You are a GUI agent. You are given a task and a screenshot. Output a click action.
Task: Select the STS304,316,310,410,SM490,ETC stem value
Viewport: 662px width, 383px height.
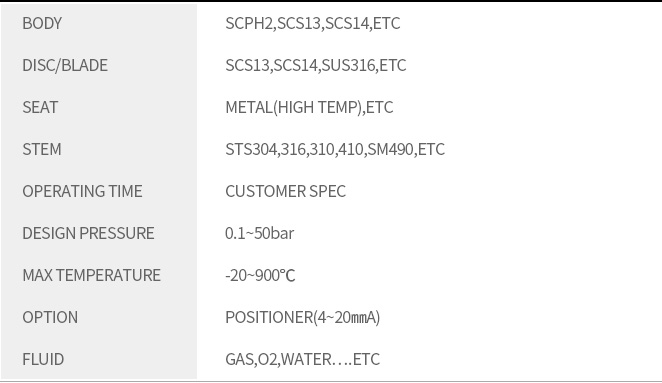click(x=335, y=149)
